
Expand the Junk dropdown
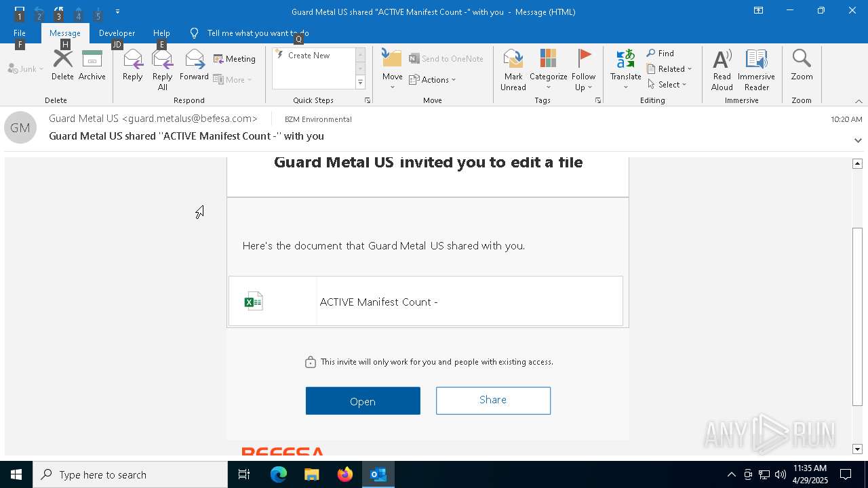[x=26, y=68]
